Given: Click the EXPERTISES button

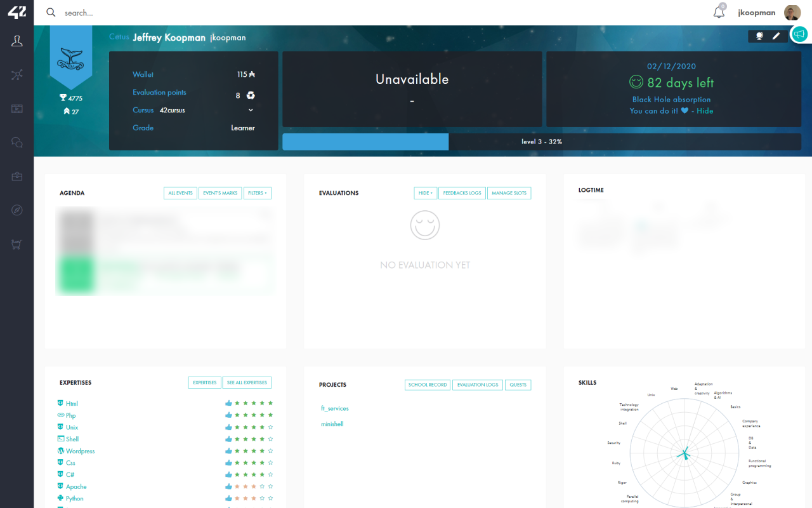Looking at the screenshot, I should tap(204, 383).
